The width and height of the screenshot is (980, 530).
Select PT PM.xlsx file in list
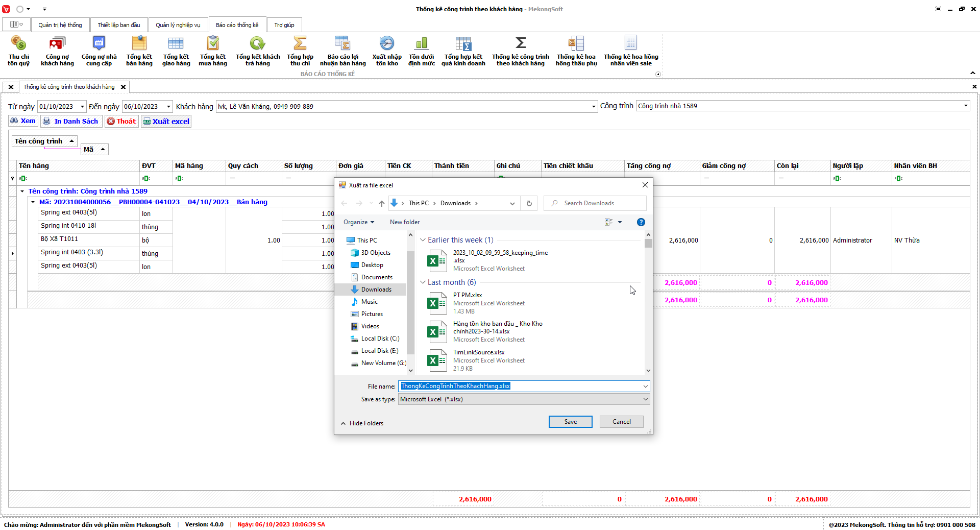(467, 295)
